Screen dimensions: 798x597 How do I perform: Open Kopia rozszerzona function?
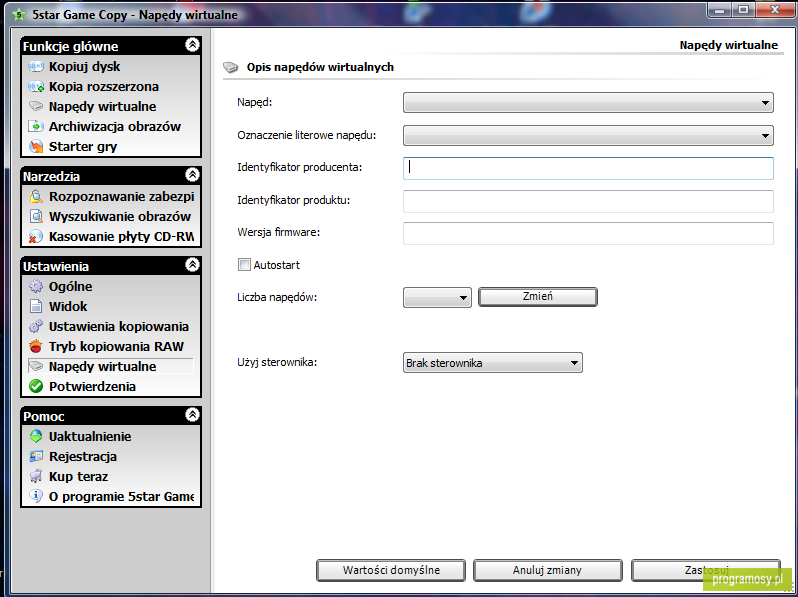104,87
